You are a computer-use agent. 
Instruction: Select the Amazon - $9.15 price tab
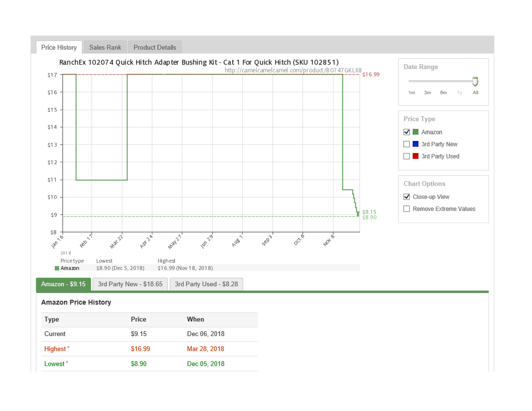[63, 284]
